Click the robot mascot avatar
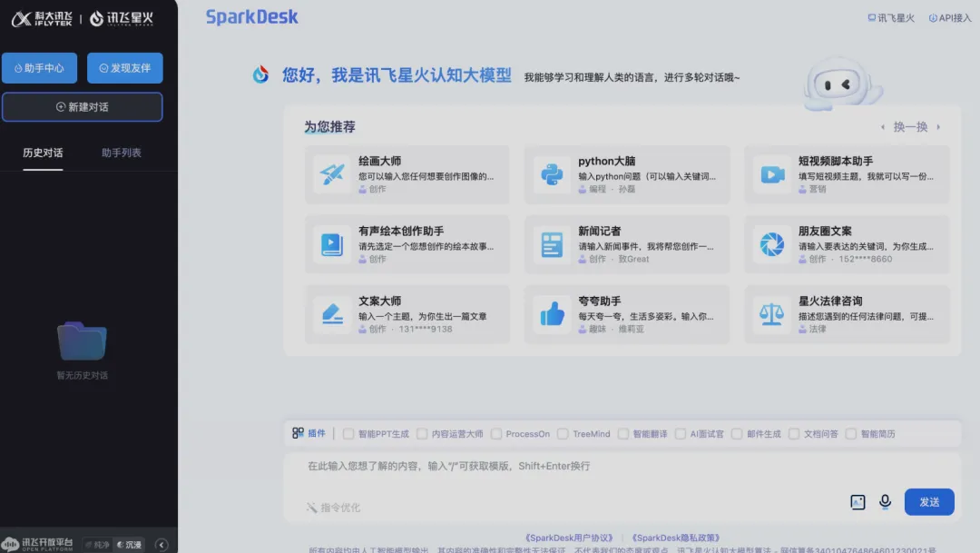This screenshot has height=553, width=980. pos(842,84)
